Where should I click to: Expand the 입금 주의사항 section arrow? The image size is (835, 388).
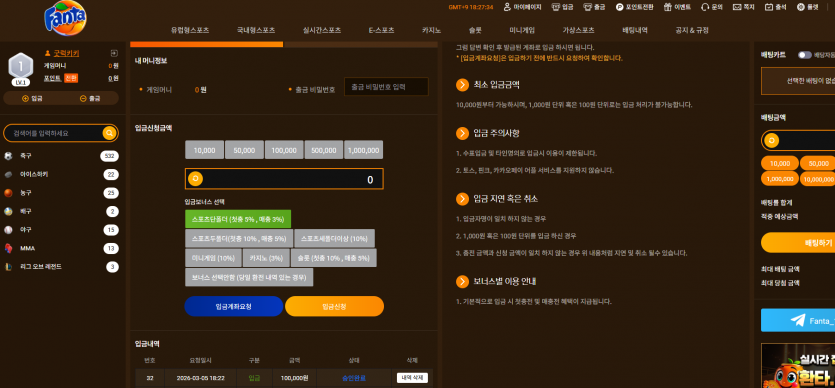coord(462,133)
